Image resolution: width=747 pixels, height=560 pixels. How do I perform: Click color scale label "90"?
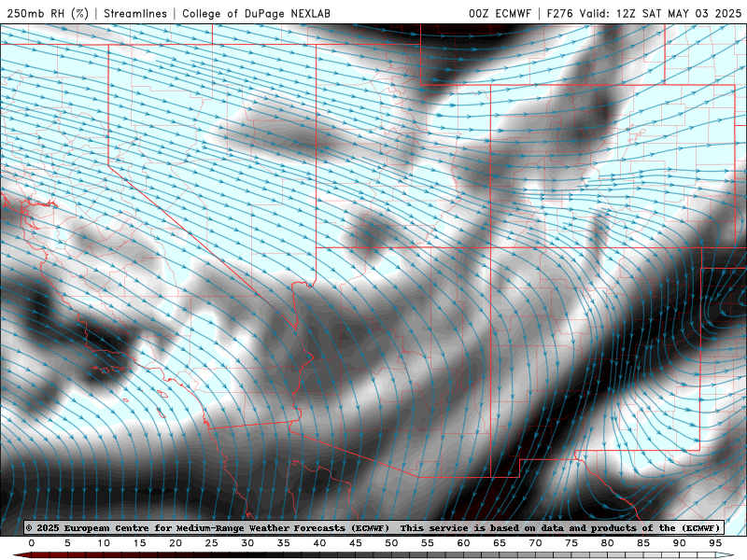680,543
